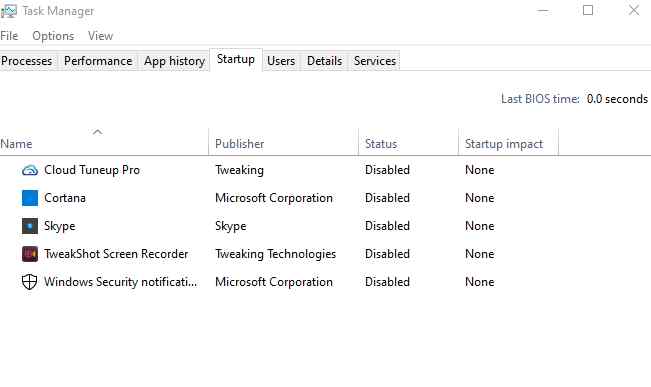Maximize the Task Manager window
Viewport: 651px width, 387px height.
click(588, 10)
